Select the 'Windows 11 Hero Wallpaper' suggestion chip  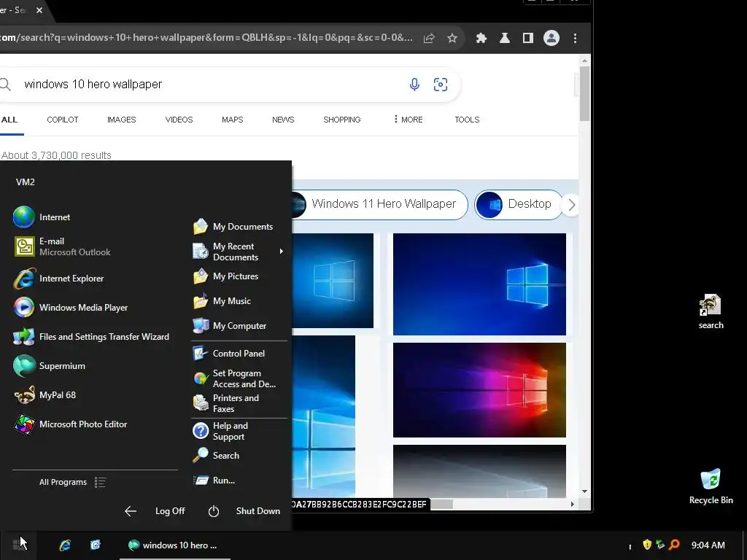[379, 204]
